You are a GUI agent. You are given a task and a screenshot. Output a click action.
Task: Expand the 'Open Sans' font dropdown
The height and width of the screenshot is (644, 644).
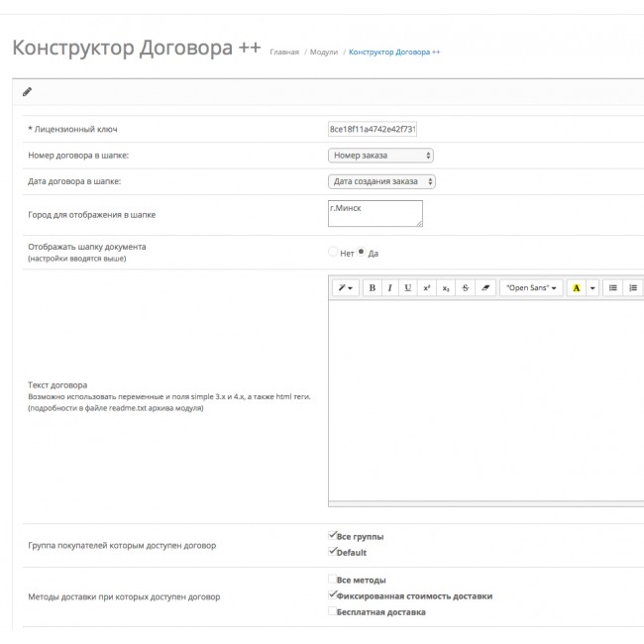[531, 287]
